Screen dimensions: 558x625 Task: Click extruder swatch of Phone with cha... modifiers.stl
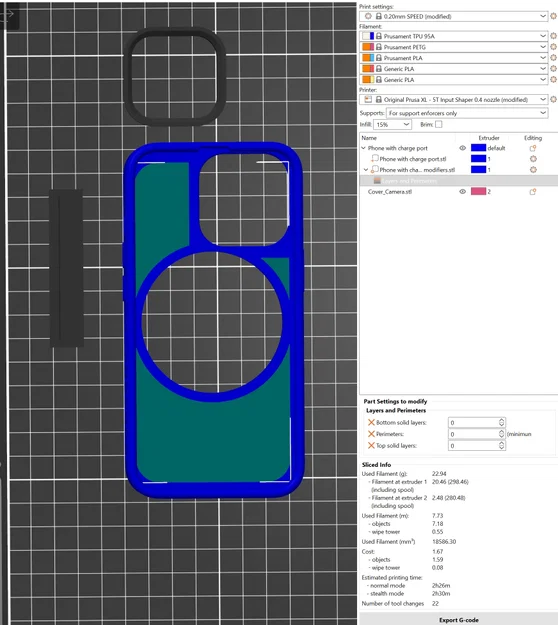click(x=478, y=169)
